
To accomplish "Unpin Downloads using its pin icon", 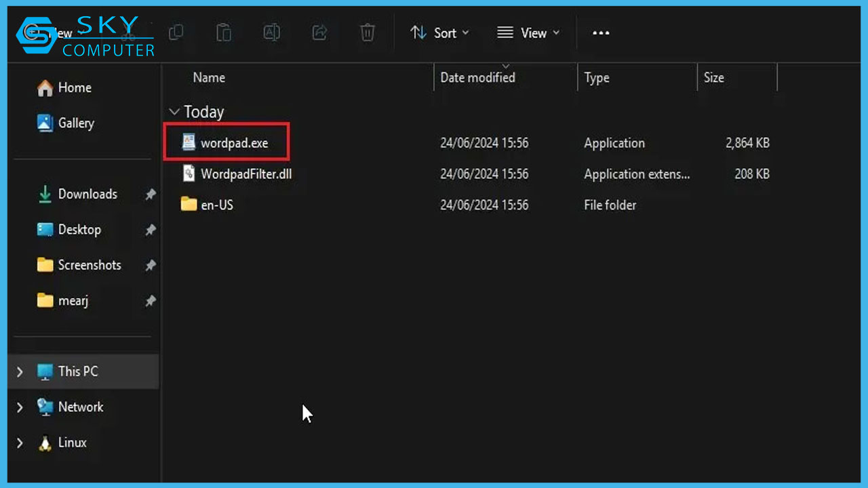I will 150,194.
